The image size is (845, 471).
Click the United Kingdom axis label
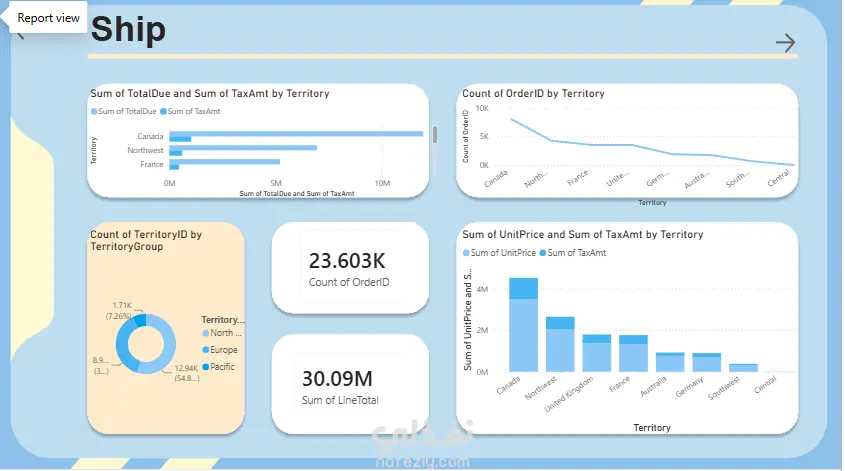(x=569, y=394)
